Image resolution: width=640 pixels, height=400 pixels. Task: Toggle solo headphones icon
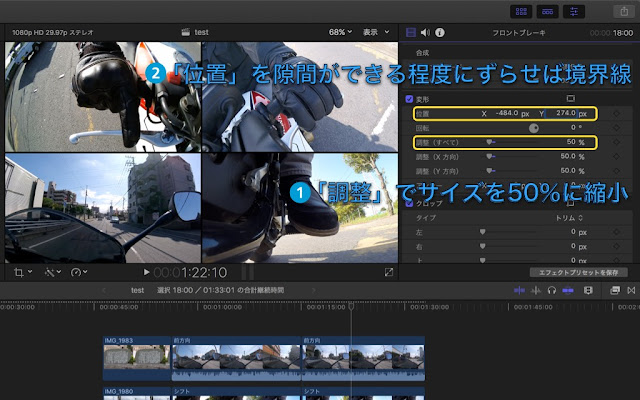[552, 290]
